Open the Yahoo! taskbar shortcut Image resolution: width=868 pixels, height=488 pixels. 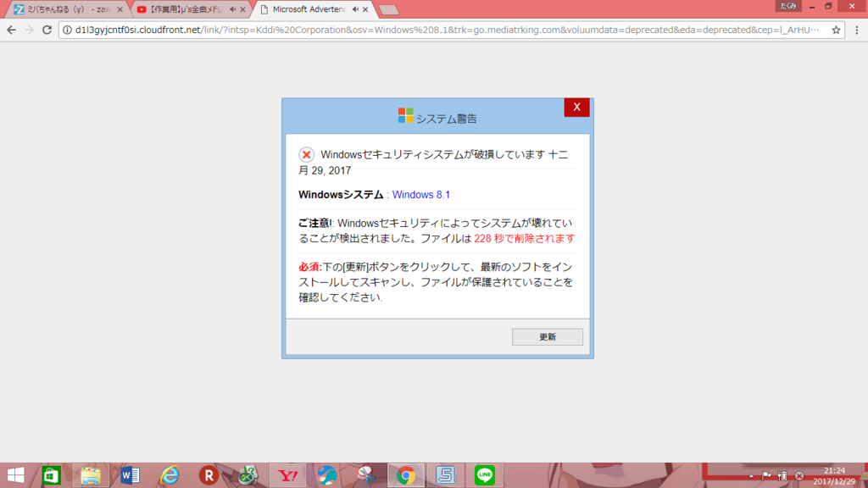[287, 475]
